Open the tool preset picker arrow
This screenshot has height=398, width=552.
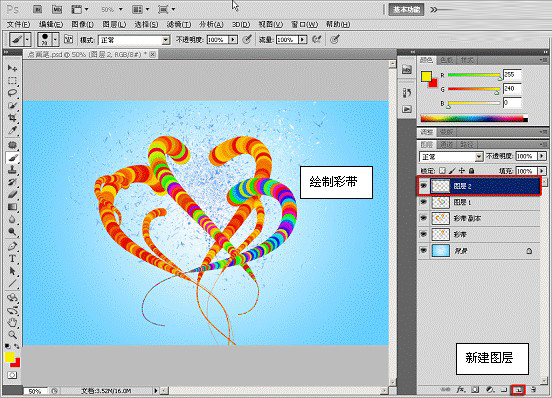(x=27, y=39)
